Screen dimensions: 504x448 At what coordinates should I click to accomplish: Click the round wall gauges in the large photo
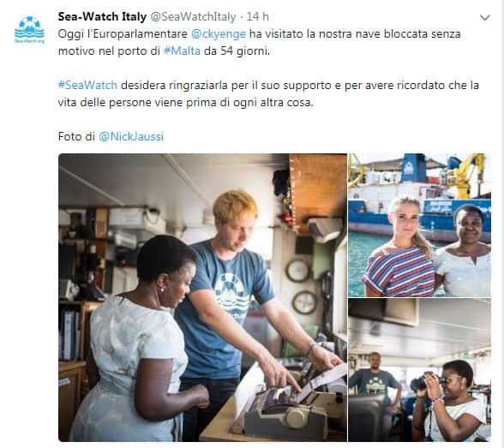301,287
